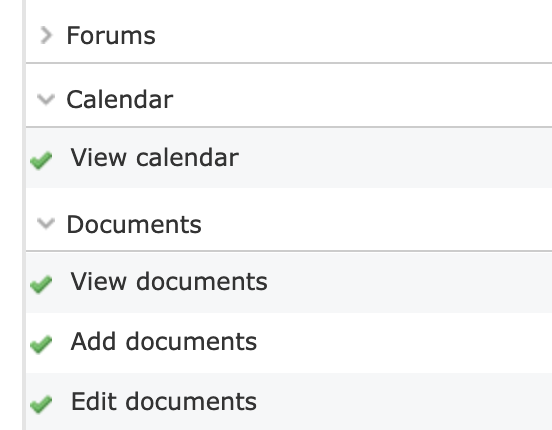The height and width of the screenshot is (430, 552).
Task: Click the Edit documents permission label
Action: point(164,401)
